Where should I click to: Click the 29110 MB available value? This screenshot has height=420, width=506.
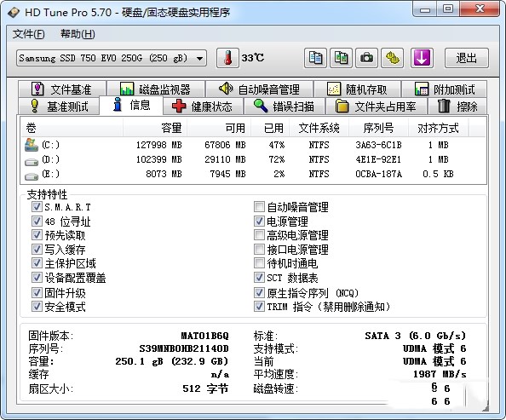coord(225,159)
